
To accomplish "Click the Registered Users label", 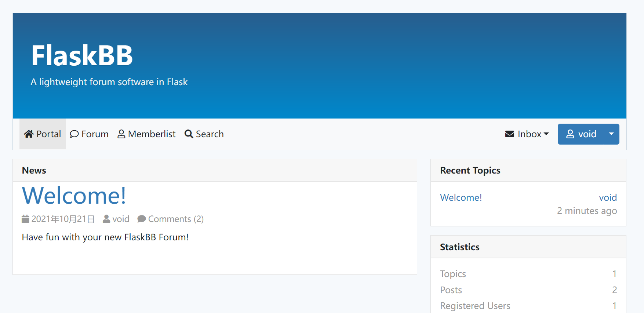I will click(x=475, y=306).
